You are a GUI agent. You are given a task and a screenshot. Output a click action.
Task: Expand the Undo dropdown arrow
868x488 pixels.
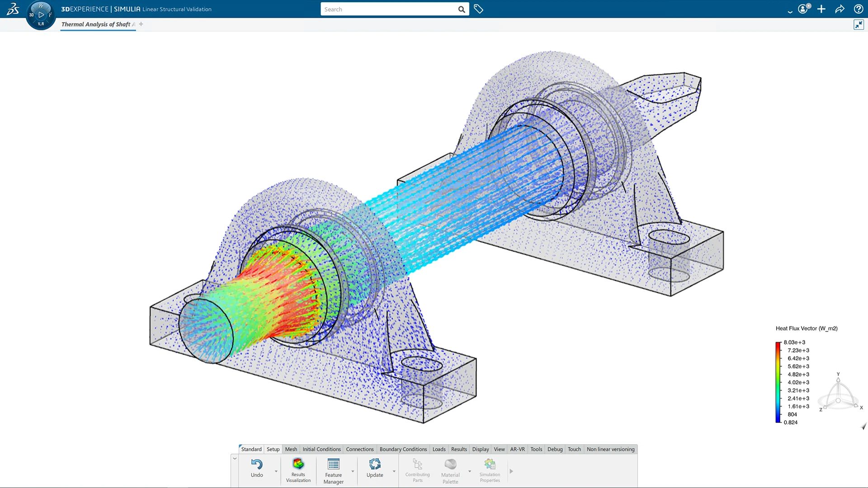click(275, 471)
